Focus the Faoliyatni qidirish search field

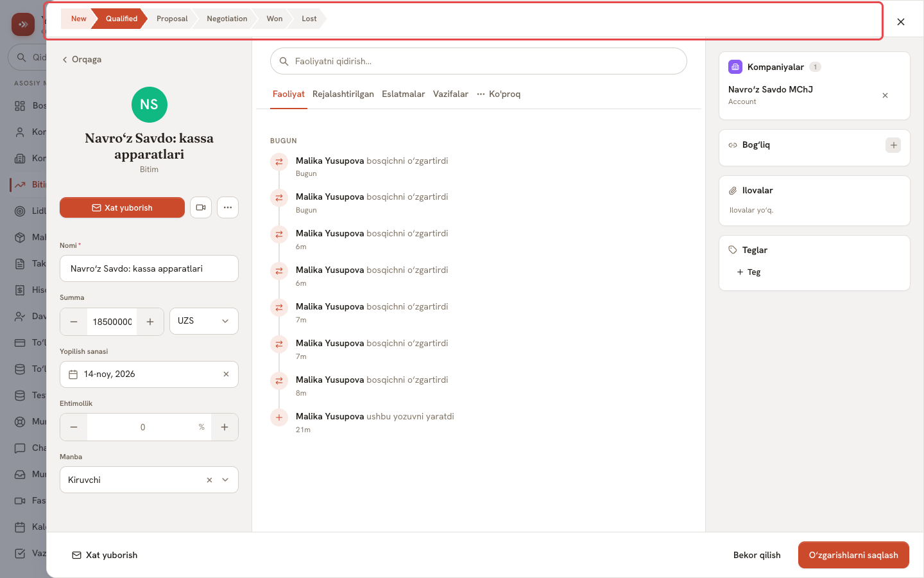point(479,61)
